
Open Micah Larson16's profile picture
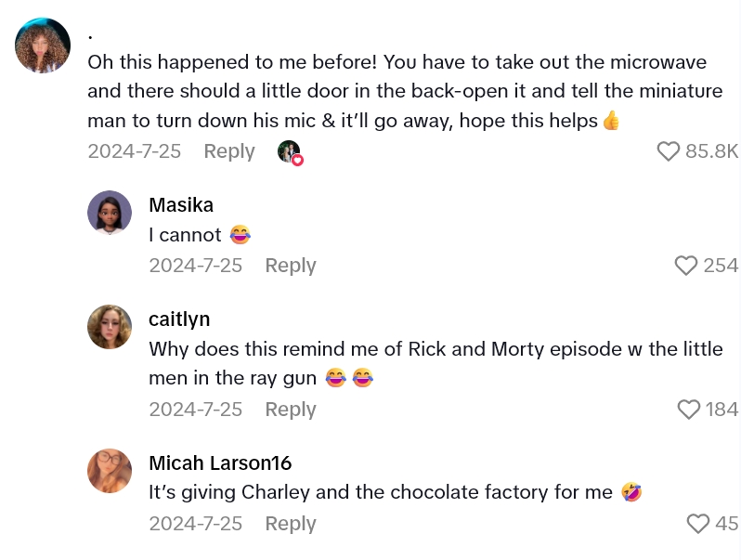click(110, 471)
